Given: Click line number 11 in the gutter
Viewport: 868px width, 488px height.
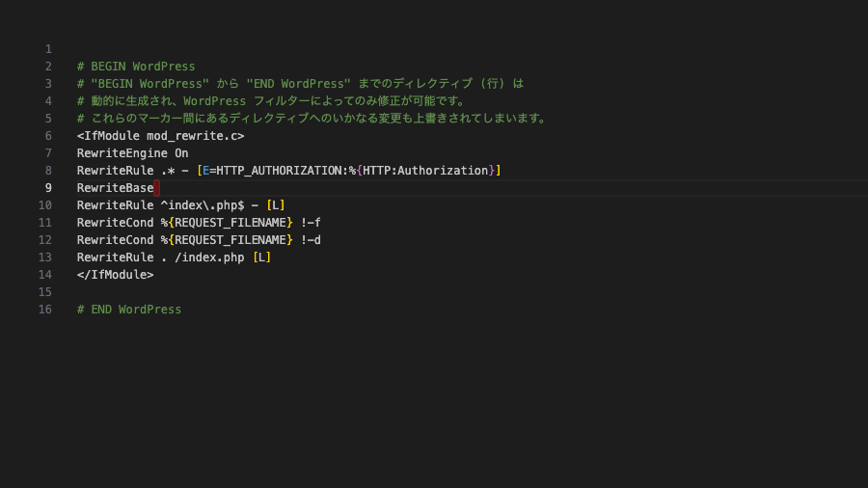Looking at the screenshot, I should click(44, 223).
